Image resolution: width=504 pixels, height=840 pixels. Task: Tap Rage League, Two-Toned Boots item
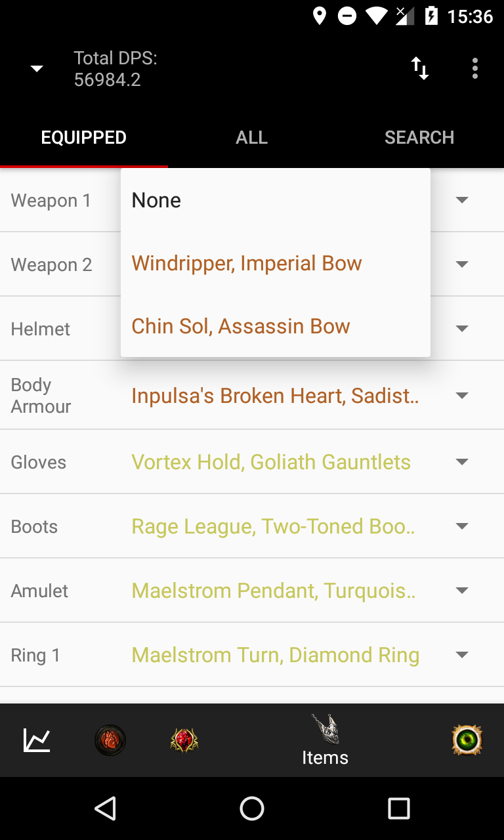pyautogui.click(x=274, y=526)
